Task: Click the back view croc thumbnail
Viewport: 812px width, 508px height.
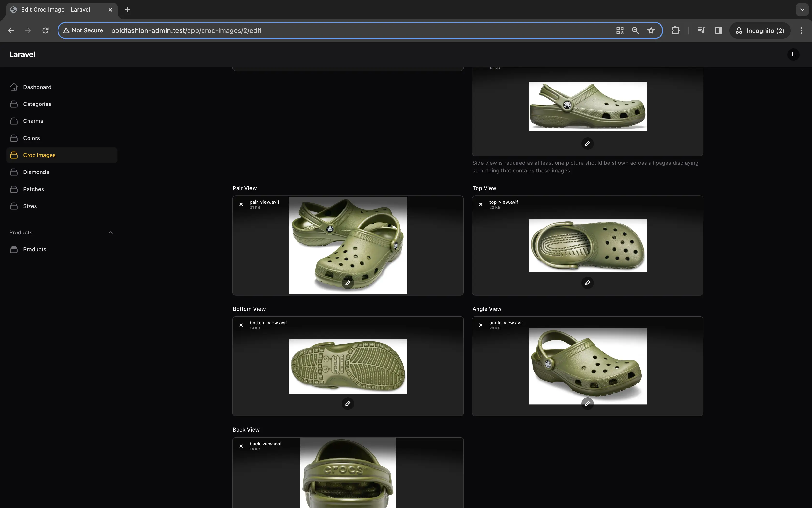Action: point(348,473)
